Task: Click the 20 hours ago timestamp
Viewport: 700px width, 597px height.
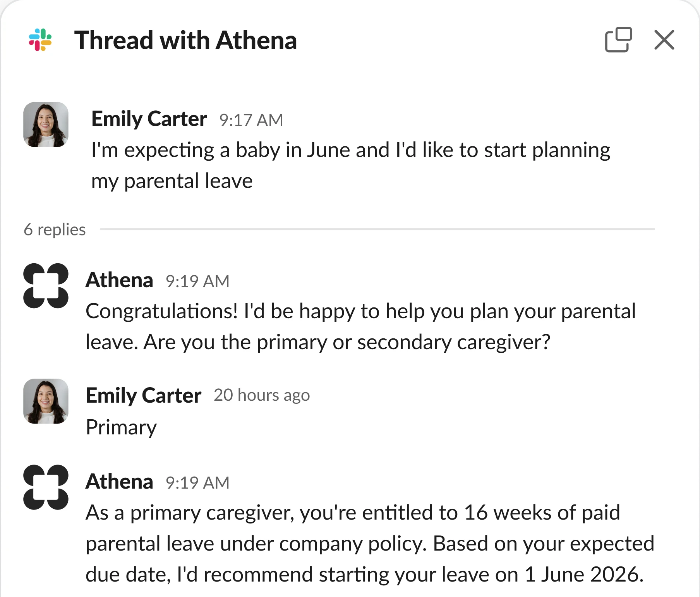Action: (262, 395)
